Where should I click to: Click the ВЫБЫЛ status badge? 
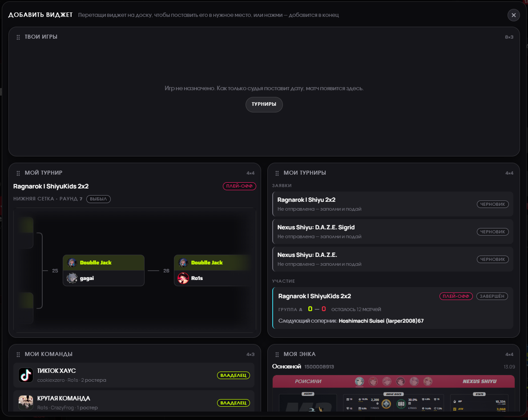pos(98,199)
